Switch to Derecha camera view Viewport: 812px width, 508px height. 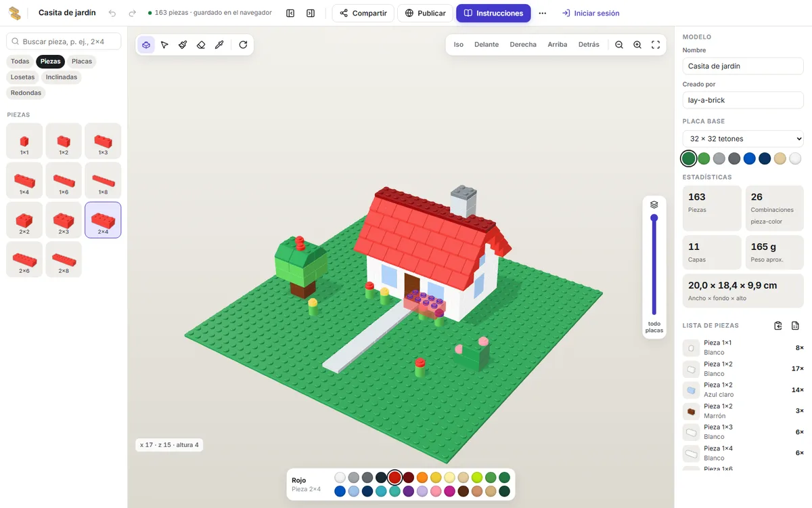(x=523, y=45)
